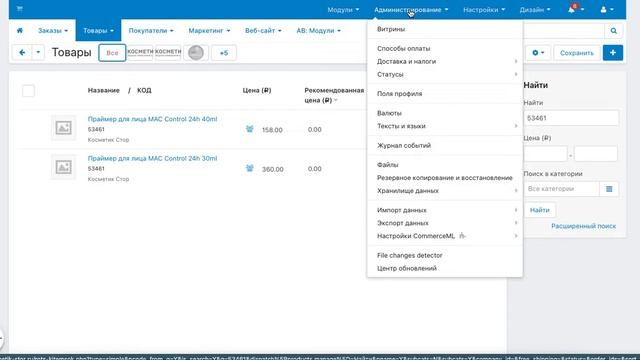Open Резервное копирование и восстановление
640x360 pixels.
click(445, 178)
